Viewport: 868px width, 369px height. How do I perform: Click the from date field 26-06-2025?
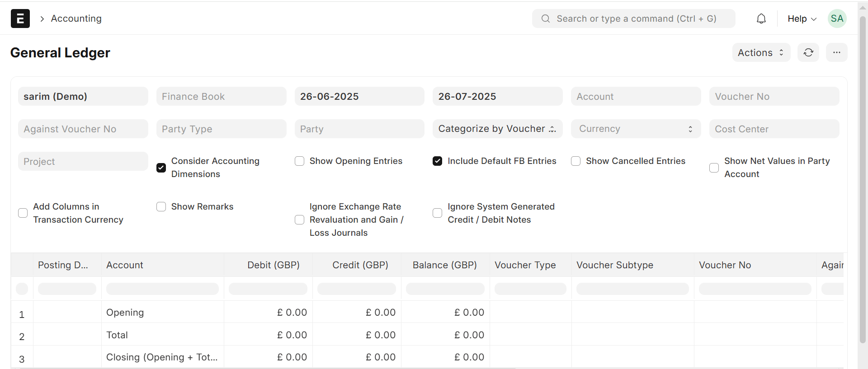pyautogui.click(x=359, y=96)
